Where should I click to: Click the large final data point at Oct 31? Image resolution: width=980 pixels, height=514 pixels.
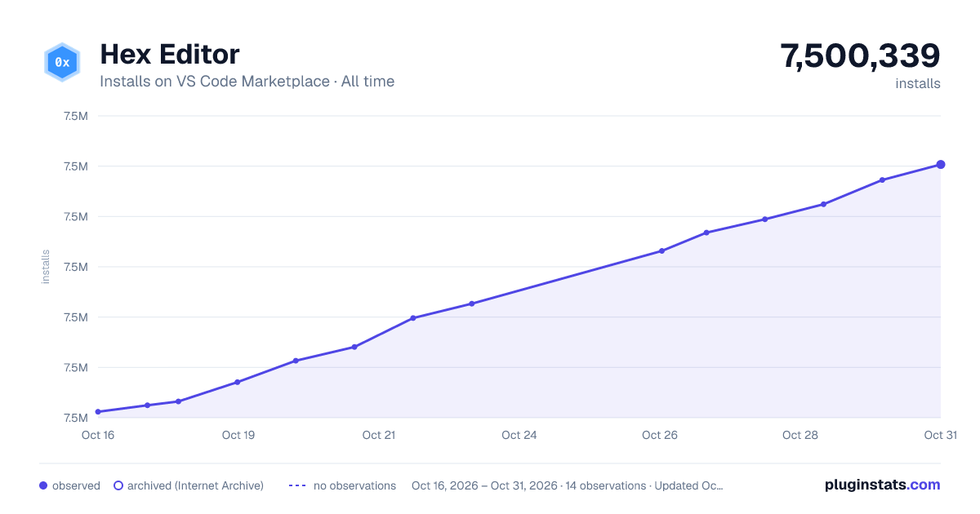941,165
